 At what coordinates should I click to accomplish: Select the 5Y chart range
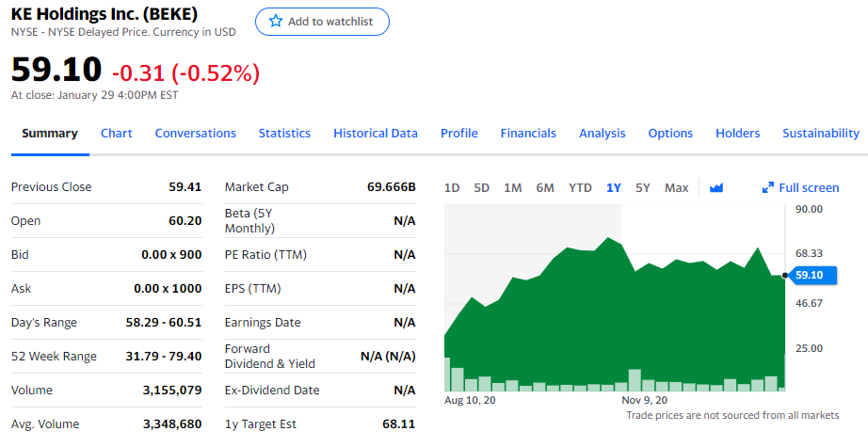pyautogui.click(x=643, y=188)
